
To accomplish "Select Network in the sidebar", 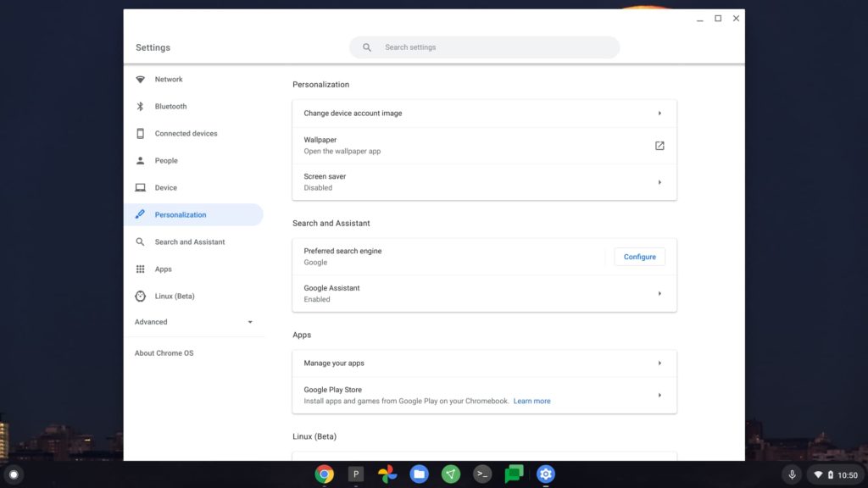I will tap(194, 79).
